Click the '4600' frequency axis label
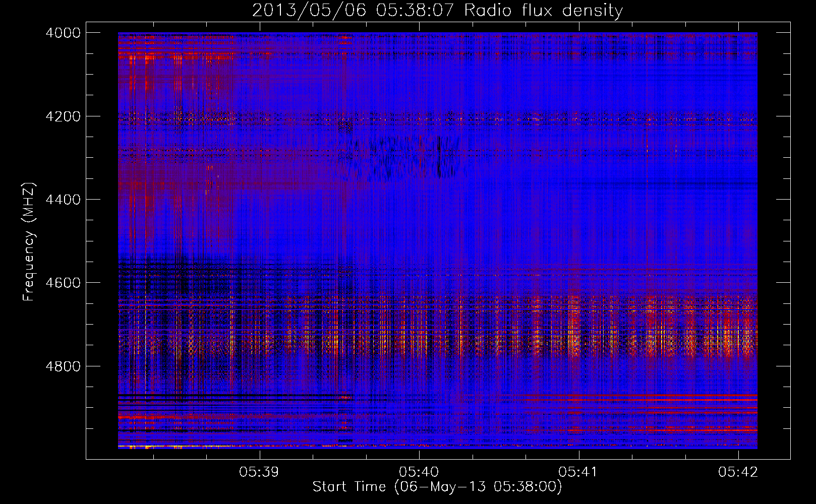This screenshot has width=816, height=504. [63, 283]
